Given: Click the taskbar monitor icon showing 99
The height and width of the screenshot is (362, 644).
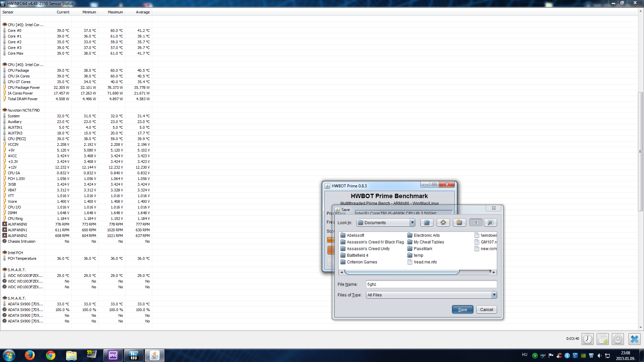Looking at the screenshot, I should (92, 355).
